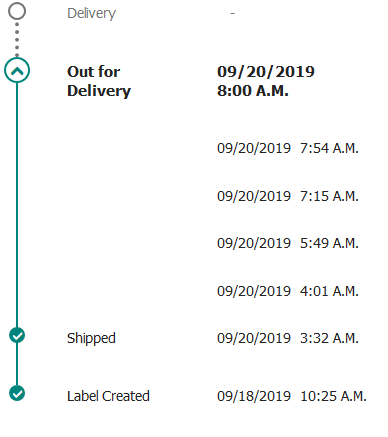Click the bold 09/20/2019 8:00 A.M. timestamp
Screen dimensions: 388x437
click(266, 81)
